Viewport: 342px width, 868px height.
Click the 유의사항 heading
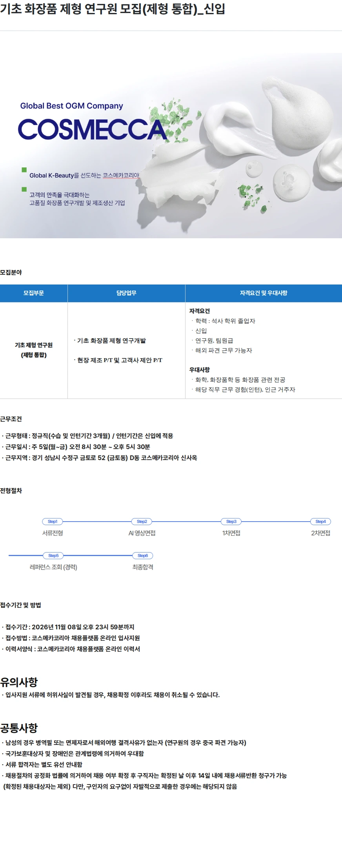(19, 682)
